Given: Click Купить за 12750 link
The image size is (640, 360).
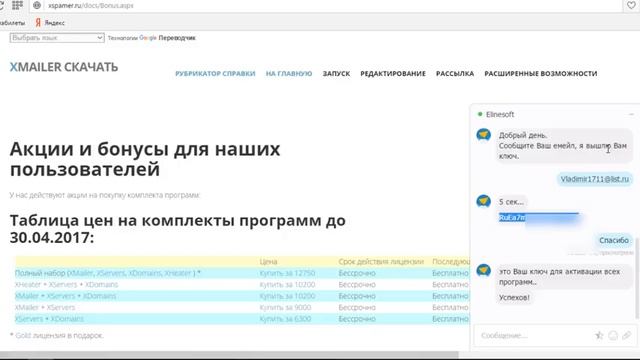Looking at the screenshot, I should 287,273.
